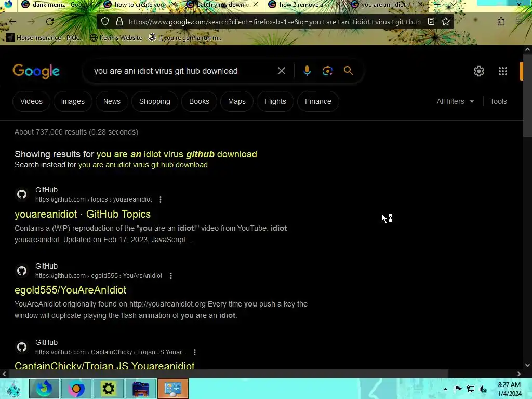Filter results by Flights

(275, 101)
